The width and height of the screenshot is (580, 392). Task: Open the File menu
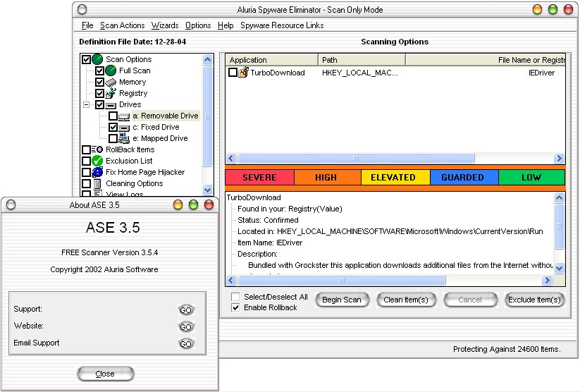click(x=87, y=25)
